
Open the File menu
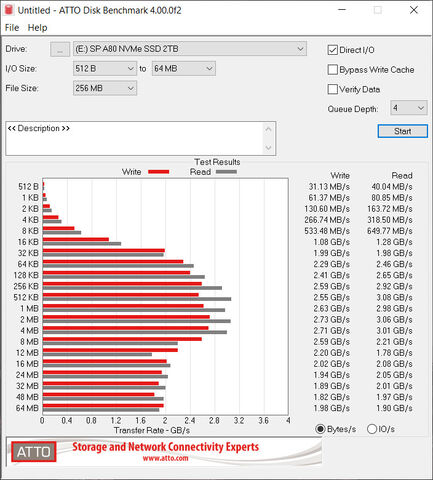point(12,28)
